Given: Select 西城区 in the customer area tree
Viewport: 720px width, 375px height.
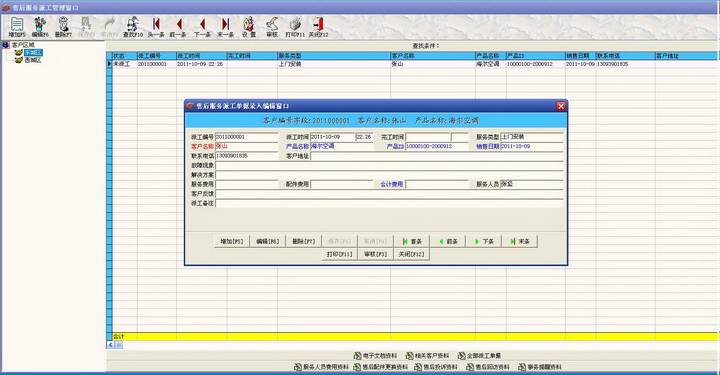Looking at the screenshot, I should pos(33,60).
